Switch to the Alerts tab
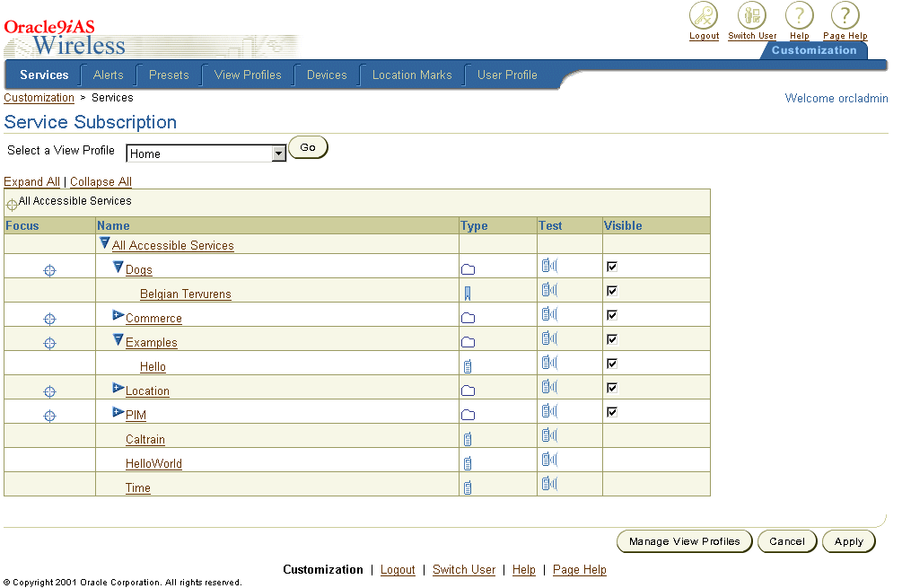This screenshot has height=588, width=902. (108, 75)
